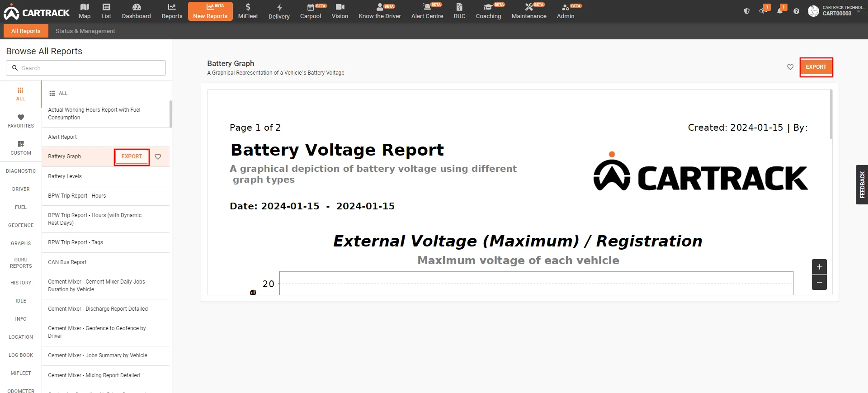
Task: Open BPW Trip Report - Hours
Action: (x=106, y=196)
